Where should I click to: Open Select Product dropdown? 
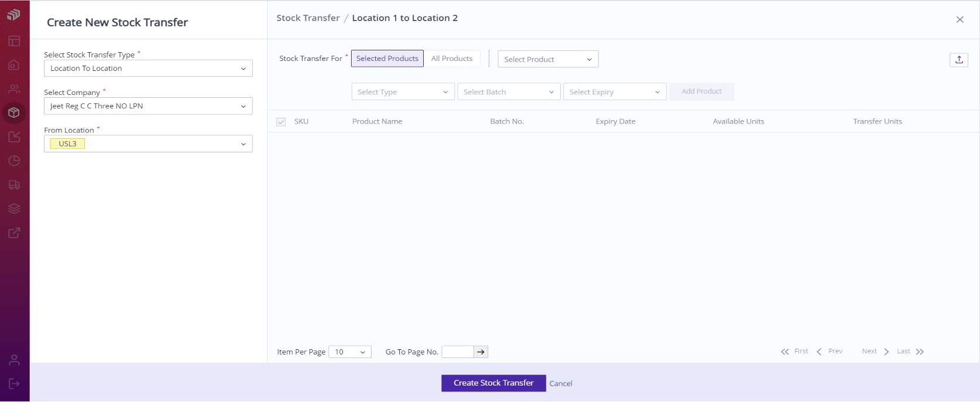point(548,59)
